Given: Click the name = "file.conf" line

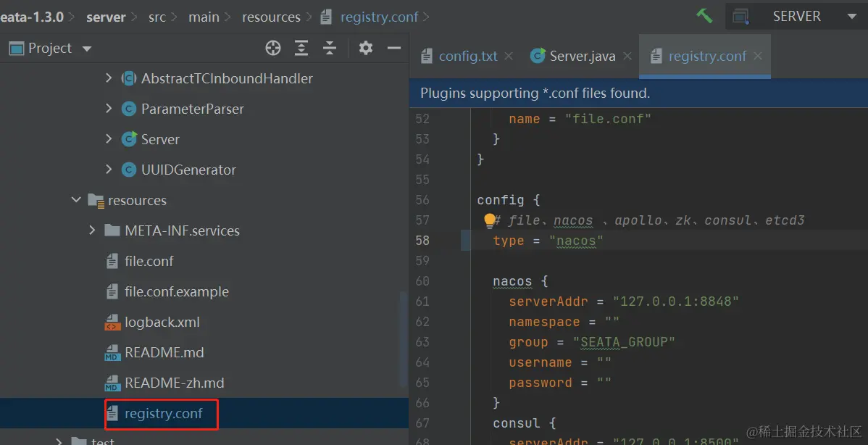Looking at the screenshot, I should tap(580, 119).
